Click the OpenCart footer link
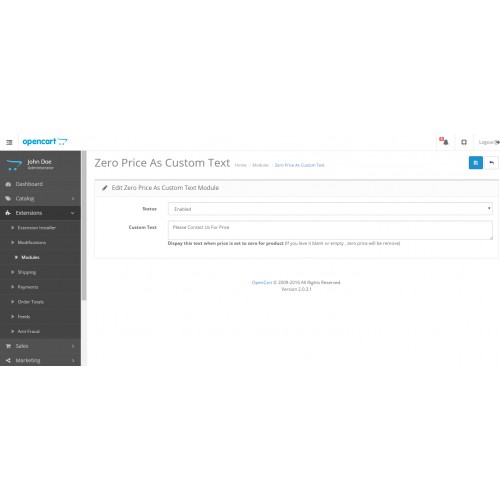 point(262,282)
